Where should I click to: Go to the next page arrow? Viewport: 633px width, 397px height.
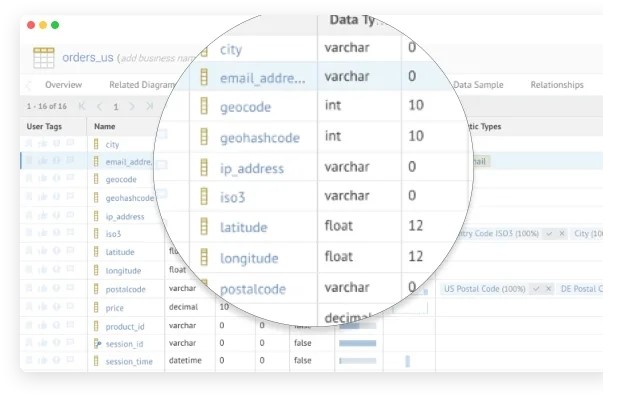(132, 106)
